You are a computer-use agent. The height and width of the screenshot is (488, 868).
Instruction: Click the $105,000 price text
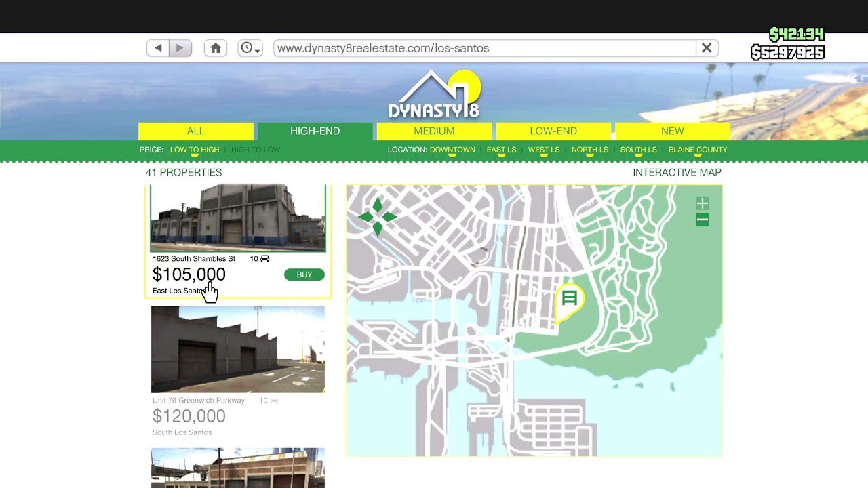[x=189, y=274]
